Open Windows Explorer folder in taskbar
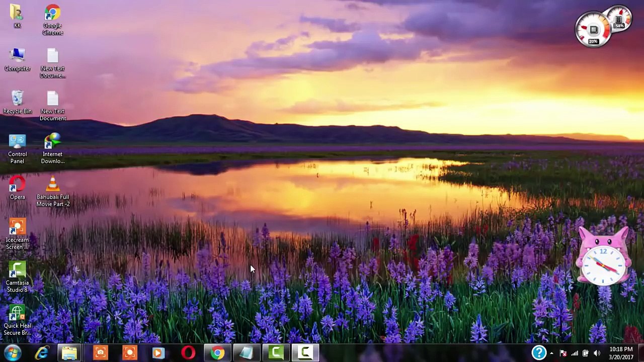Image resolution: width=644 pixels, height=362 pixels. tap(70, 353)
